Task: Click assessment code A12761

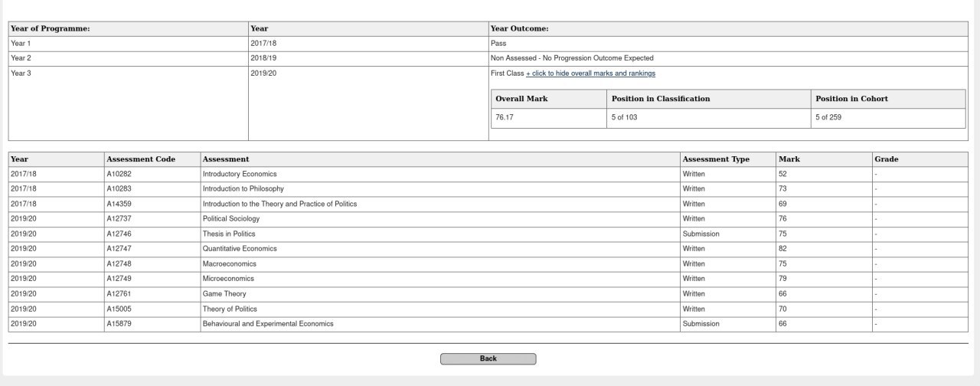Action: (119, 294)
